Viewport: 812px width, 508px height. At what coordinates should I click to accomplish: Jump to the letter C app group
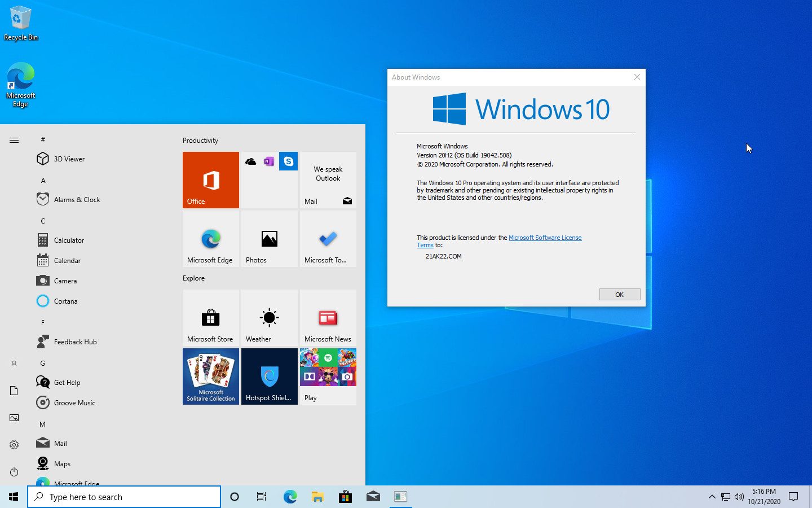point(43,221)
